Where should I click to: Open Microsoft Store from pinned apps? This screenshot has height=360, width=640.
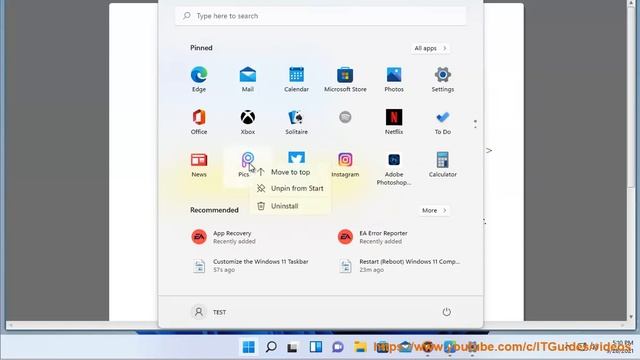click(x=345, y=79)
